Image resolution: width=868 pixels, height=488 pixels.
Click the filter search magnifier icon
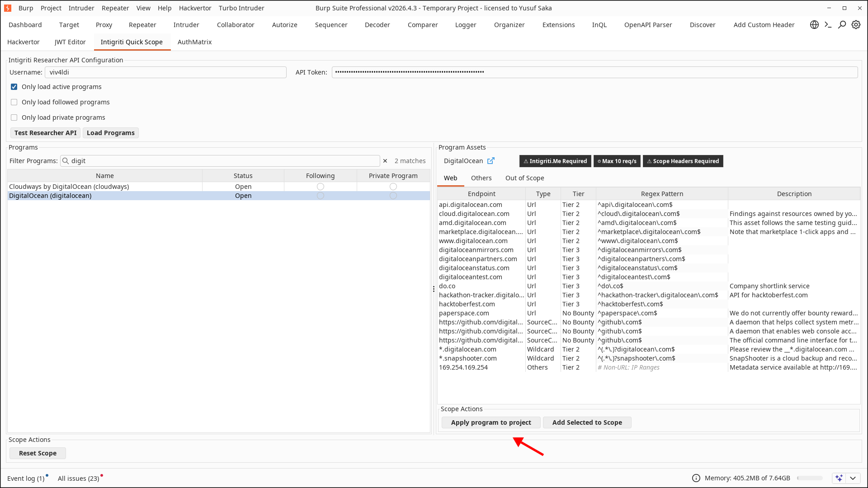(66, 161)
